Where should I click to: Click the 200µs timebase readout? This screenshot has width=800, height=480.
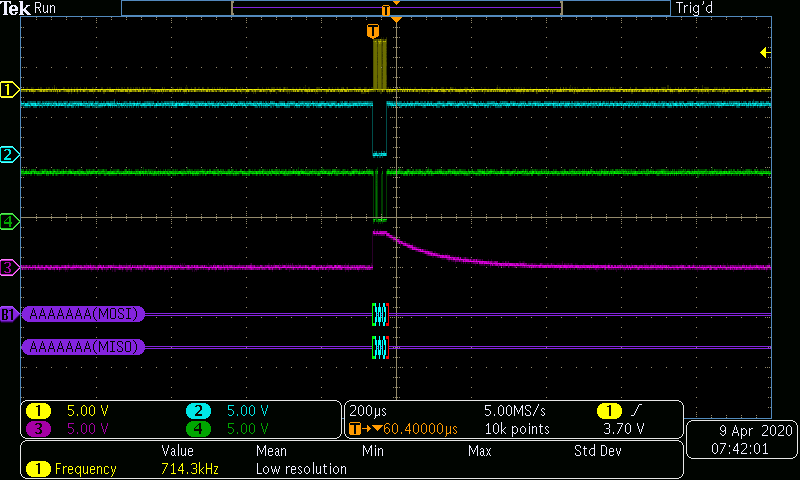pyautogui.click(x=368, y=411)
